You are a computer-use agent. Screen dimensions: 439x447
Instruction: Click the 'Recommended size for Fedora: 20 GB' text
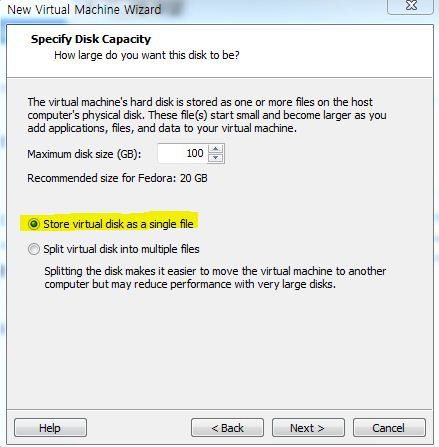117,178
